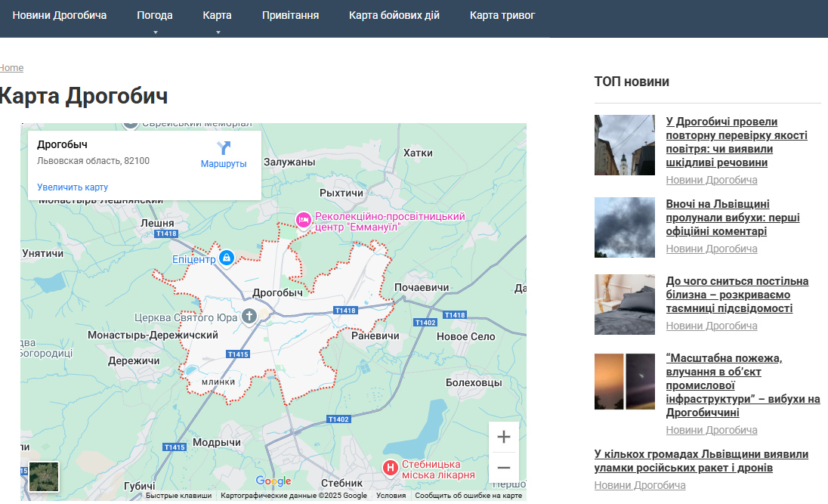Viewport: 828px width, 504px height.
Task: Open Новини Дрогобича menu item
Action: tap(60, 15)
